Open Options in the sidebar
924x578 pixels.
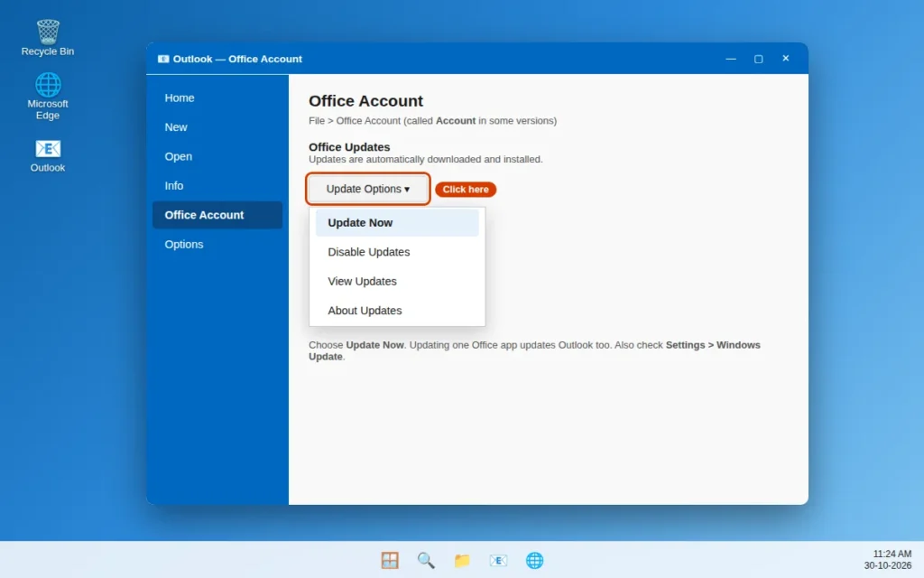217,244
